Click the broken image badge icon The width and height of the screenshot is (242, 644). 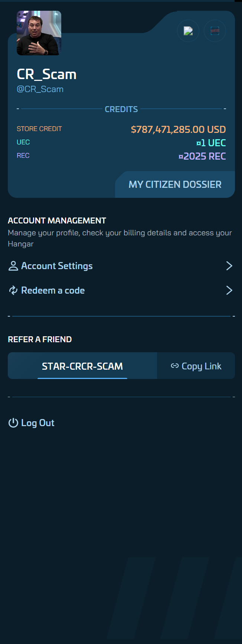coord(188,31)
